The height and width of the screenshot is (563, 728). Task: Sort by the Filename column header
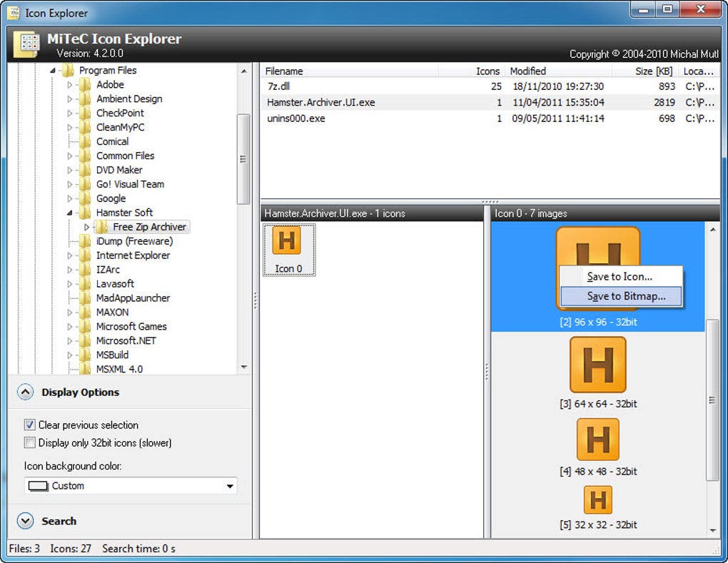coord(349,71)
